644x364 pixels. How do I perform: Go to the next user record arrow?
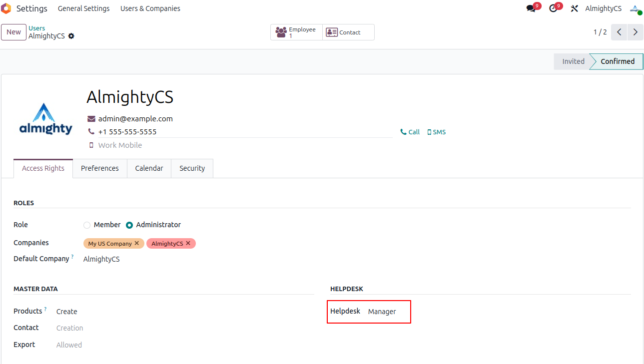coord(635,32)
